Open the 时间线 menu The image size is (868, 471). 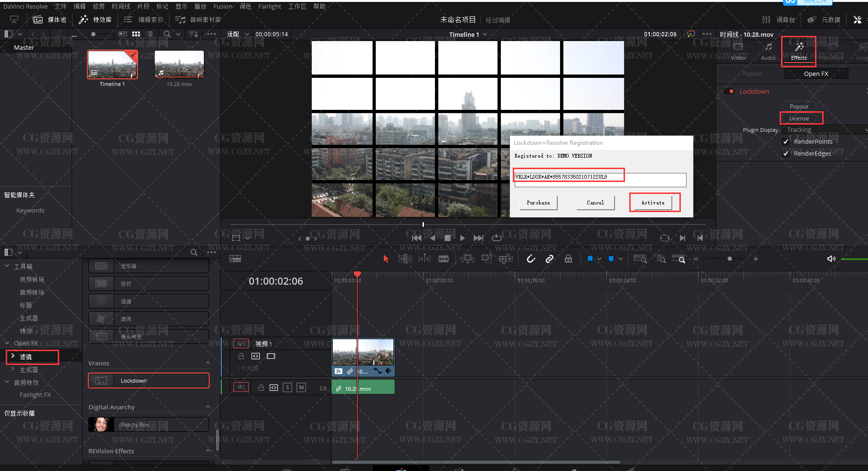coord(121,6)
